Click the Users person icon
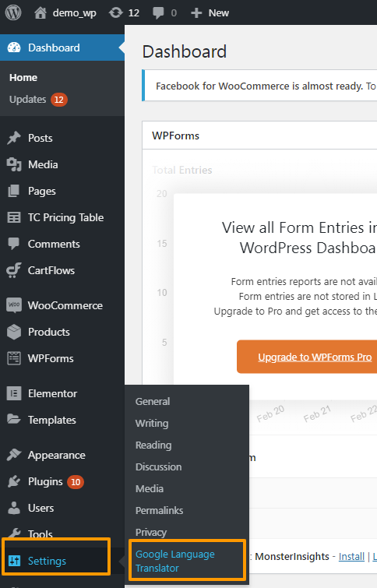This screenshot has height=588, width=377. coord(14,508)
